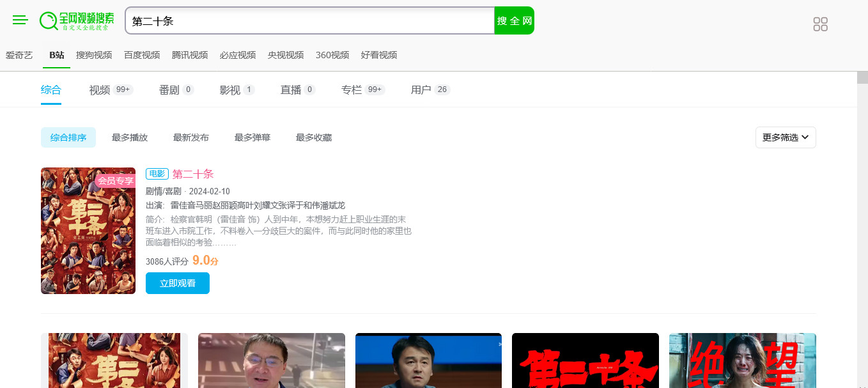Screen dimensions: 868x388
Task: Switch to 必应视频 source
Action: point(238,55)
